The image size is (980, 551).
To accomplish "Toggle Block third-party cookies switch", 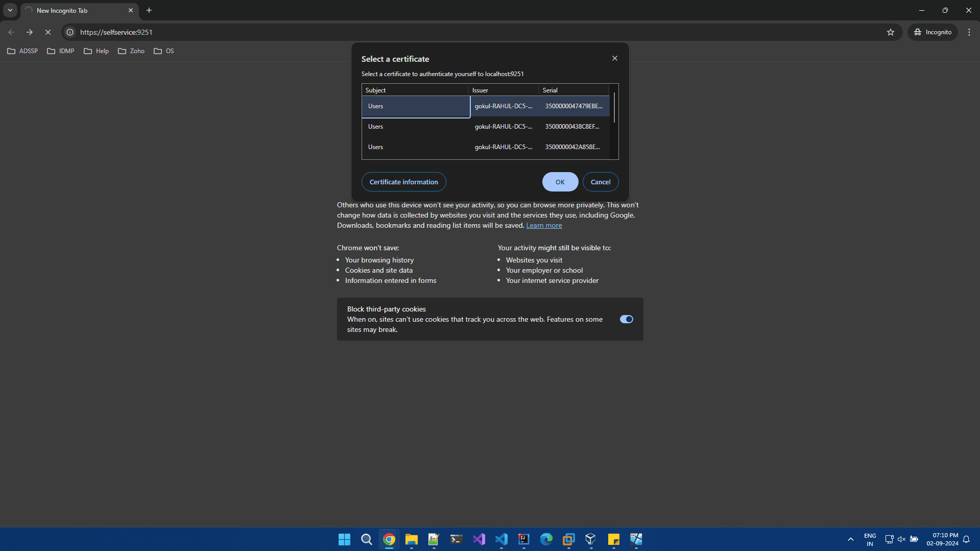I will [x=627, y=319].
